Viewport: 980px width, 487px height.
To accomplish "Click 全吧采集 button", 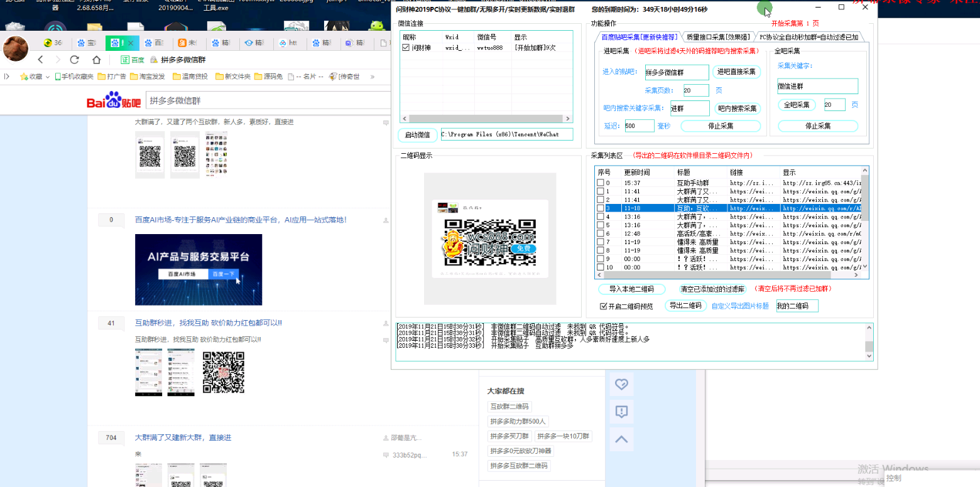I will [797, 105].
